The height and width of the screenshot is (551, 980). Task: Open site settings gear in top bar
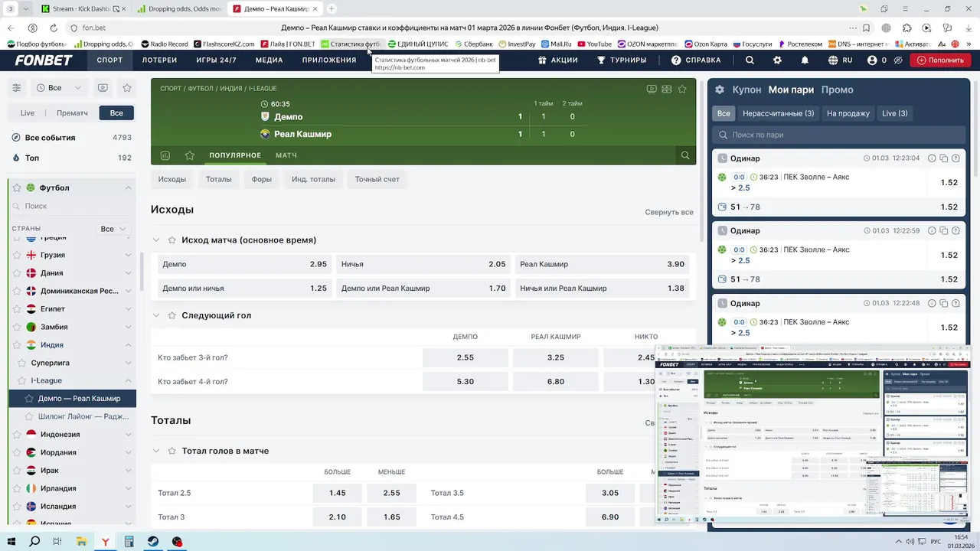777,60
